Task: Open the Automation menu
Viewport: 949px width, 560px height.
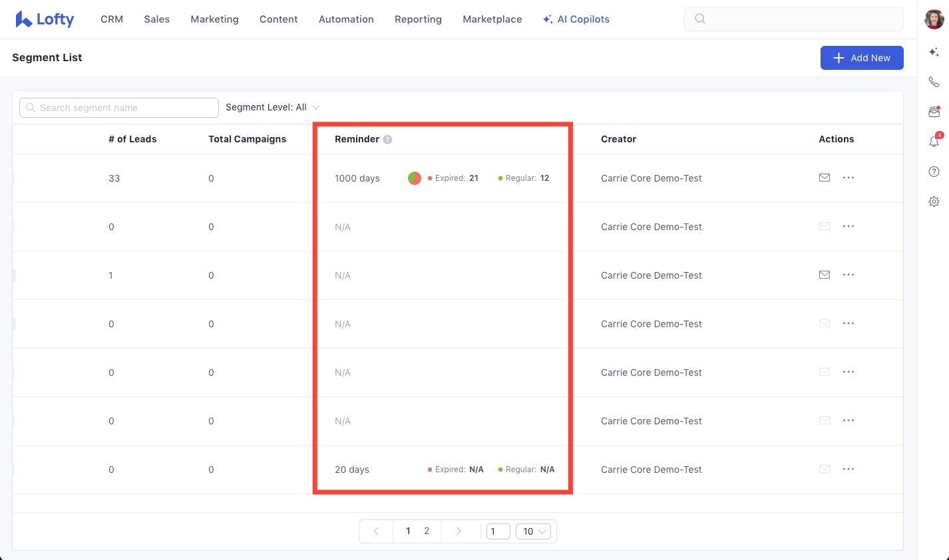Action: point(346,19)
